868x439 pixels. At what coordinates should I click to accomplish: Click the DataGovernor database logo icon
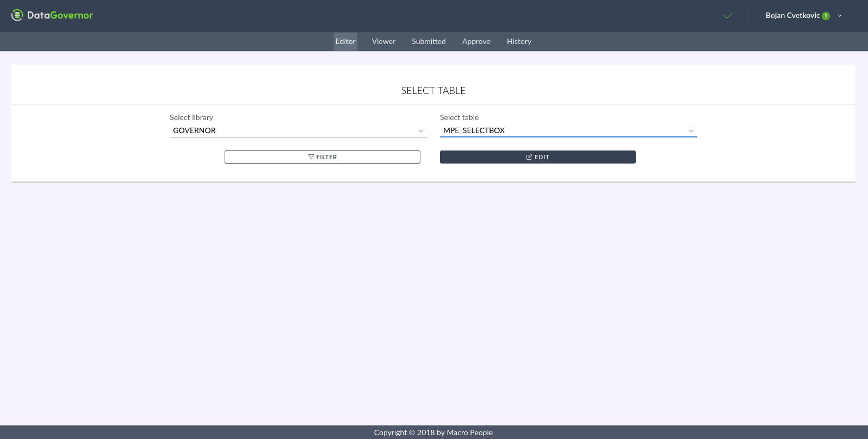pos(17,15)
